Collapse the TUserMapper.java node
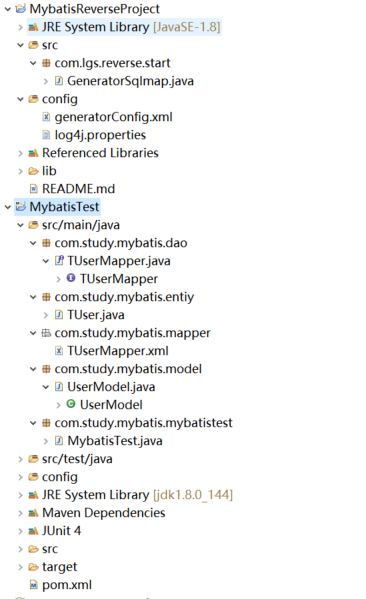The width and height of the screenshot is (366, 599). [46, 261]
